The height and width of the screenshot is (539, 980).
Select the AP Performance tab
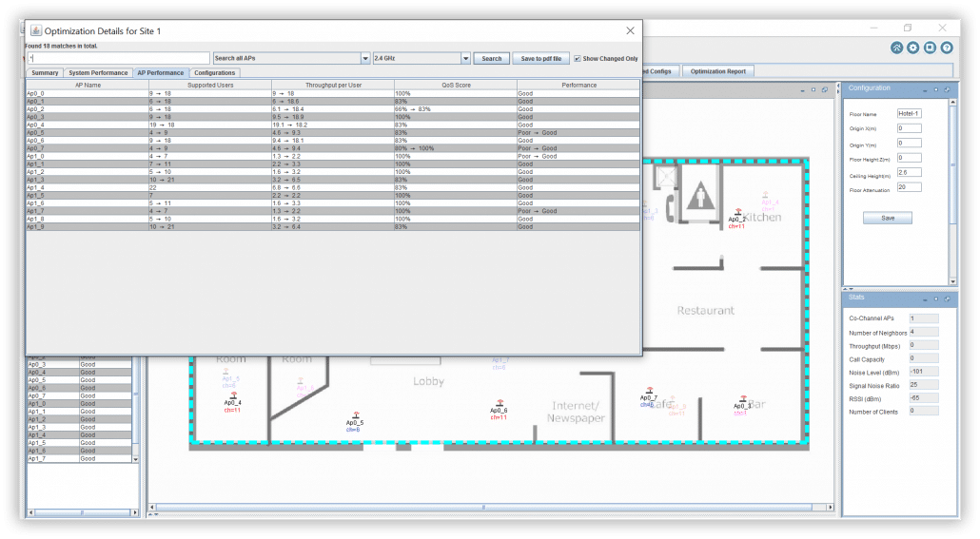click(161, 72)
